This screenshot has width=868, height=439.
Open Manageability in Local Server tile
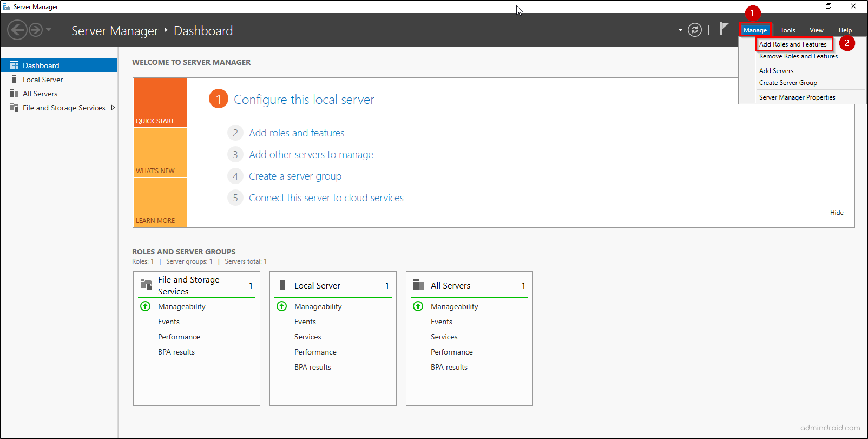[318, 306]
